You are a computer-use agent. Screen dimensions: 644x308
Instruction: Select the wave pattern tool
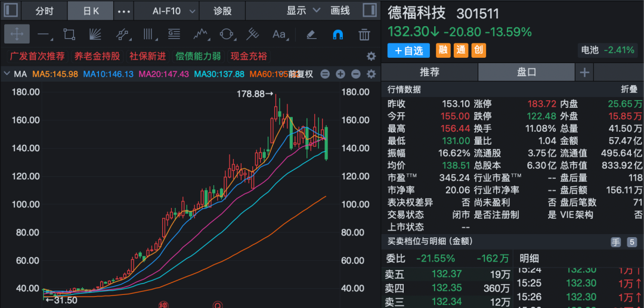tap(200, 35)
